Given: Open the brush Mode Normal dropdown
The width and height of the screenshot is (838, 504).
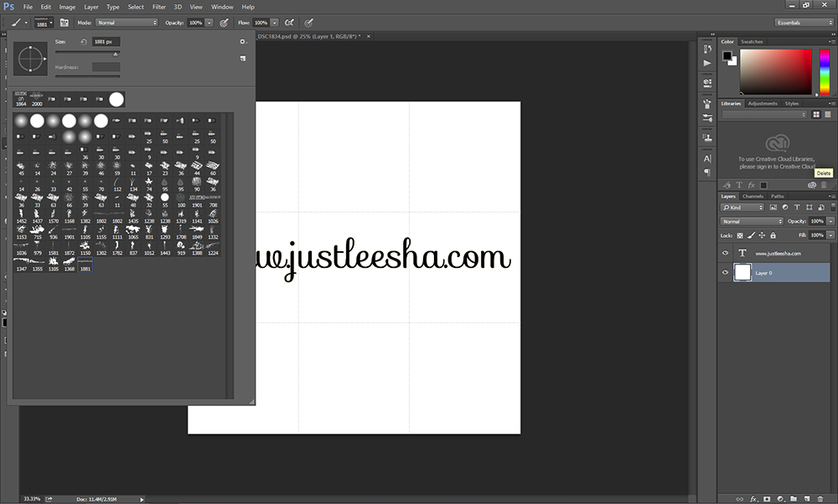Looking at the screenshot, I should pyautogui.click(x=127, y=23).
